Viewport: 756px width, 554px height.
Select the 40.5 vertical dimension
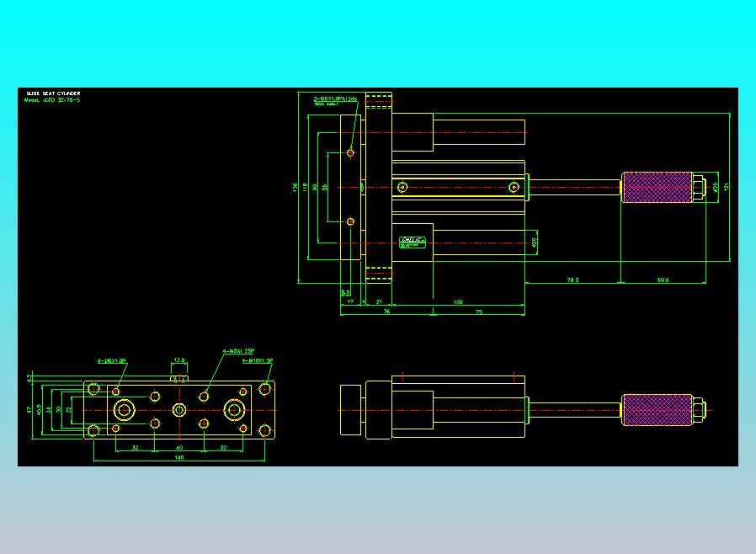click(40, 409)
